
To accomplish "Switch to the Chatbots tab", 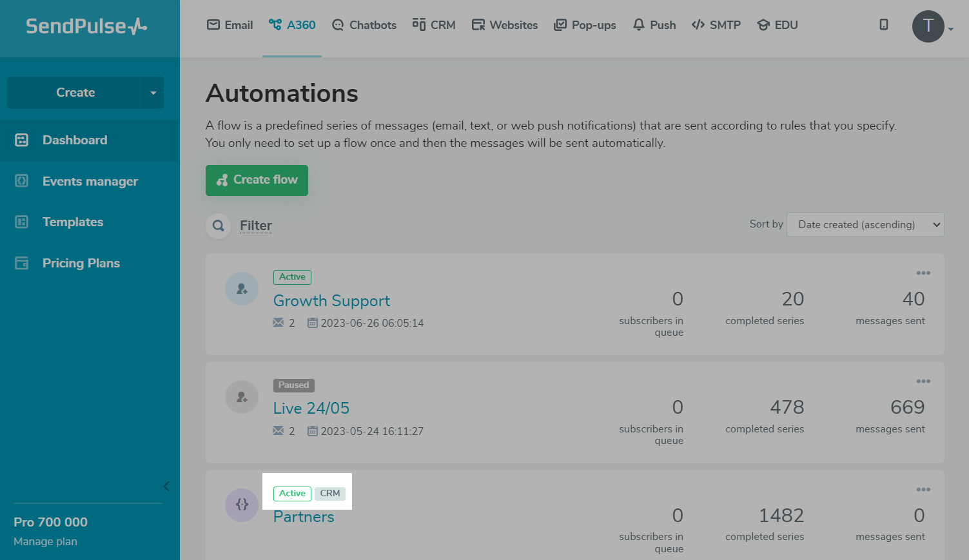I will pos(364,25).
